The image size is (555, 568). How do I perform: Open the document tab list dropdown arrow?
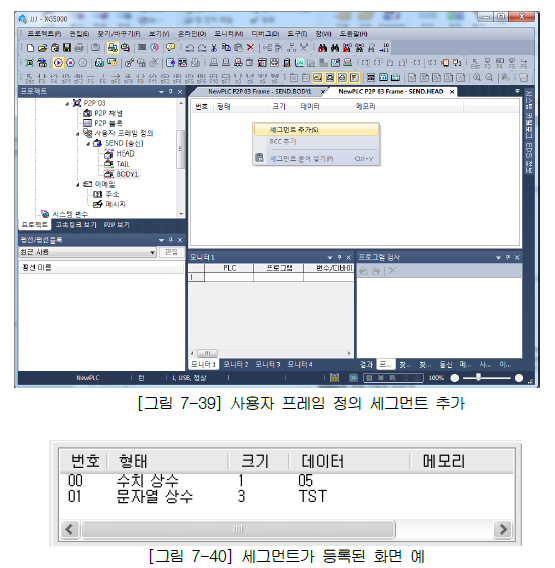tap(517, 91)
